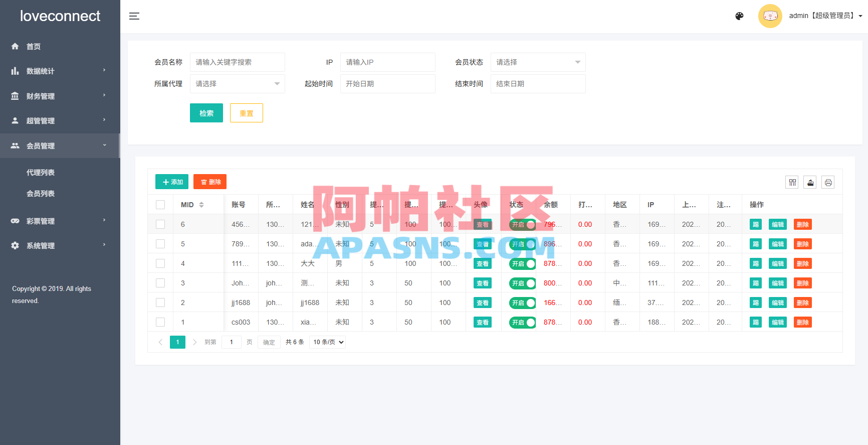Click the green 检索 search button
868x445 pixels.
pos(206,113)
